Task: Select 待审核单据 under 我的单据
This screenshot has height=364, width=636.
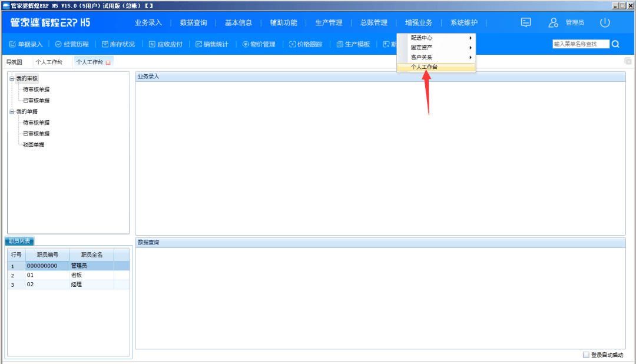Action: [36, 123]
